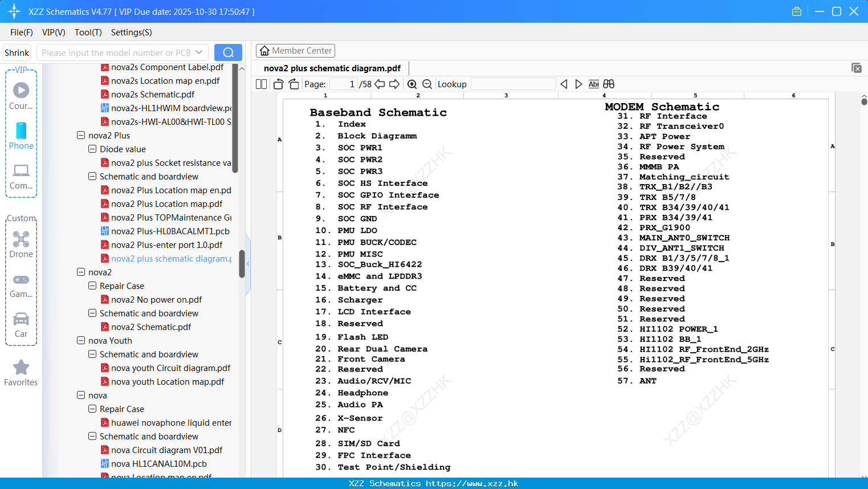Open nova2 Schematic.pdf
The height and width of the screenshot is (489, 868).
151,327
